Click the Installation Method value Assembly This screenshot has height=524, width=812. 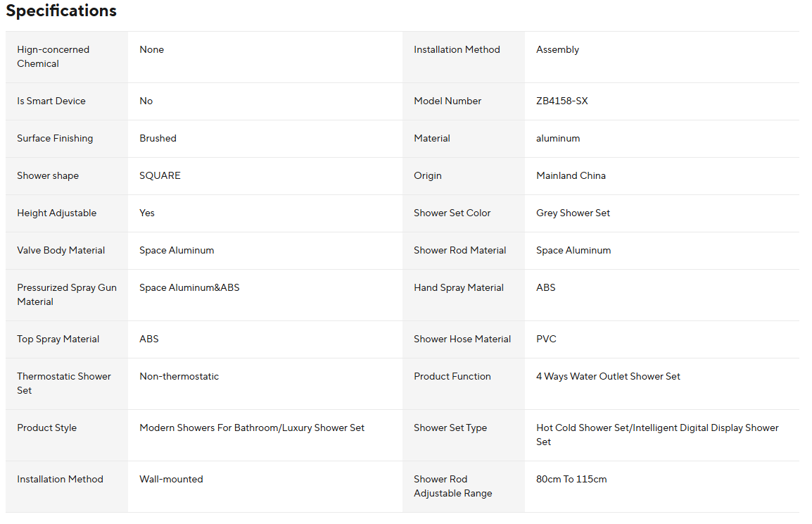(557, 50)
